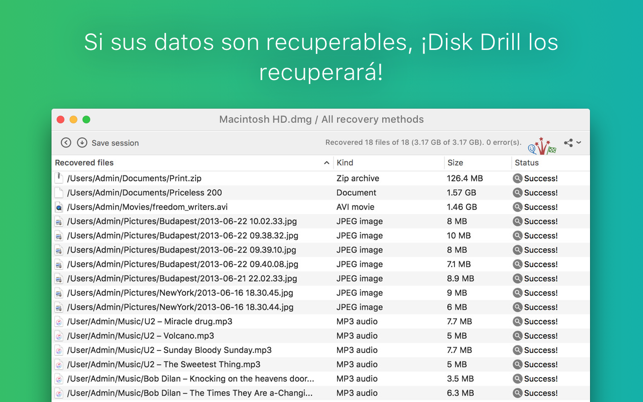This screenshot has width=643, height=402.
Task: Click magnifier icon in U2 Volcano.mp3 row
Action: 518,336
